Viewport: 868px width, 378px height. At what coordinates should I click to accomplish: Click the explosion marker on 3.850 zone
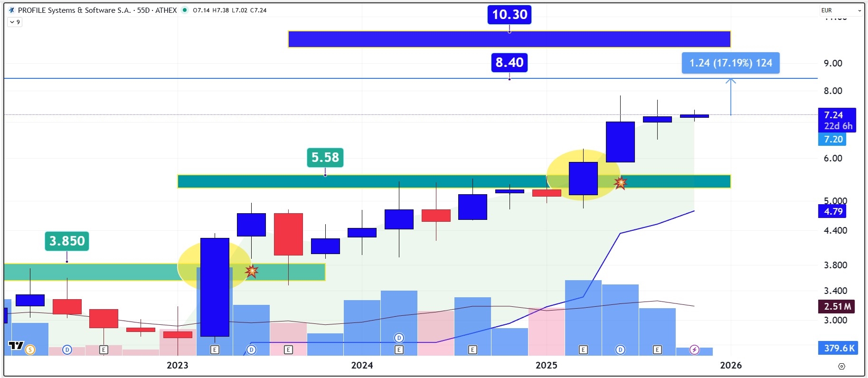tap(251, 271)
